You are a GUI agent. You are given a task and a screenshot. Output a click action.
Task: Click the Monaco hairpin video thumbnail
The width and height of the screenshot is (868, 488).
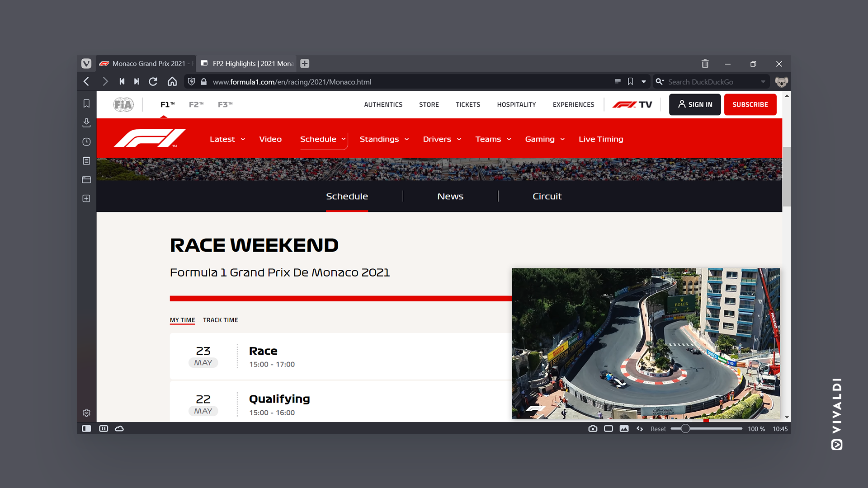(646, 343)
